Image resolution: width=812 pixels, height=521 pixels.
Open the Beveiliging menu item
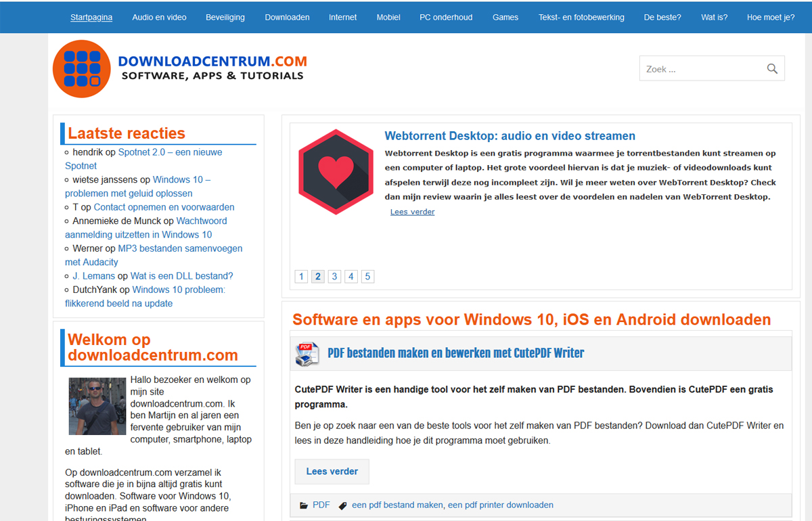pos(225,18)
